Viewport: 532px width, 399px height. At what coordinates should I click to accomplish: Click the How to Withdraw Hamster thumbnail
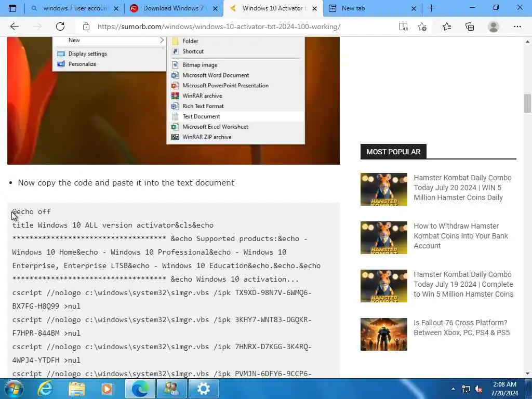point(384,237)
